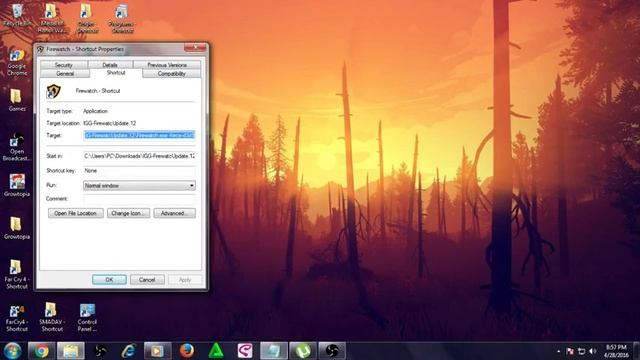Confirm the dialog with OK

109,280
